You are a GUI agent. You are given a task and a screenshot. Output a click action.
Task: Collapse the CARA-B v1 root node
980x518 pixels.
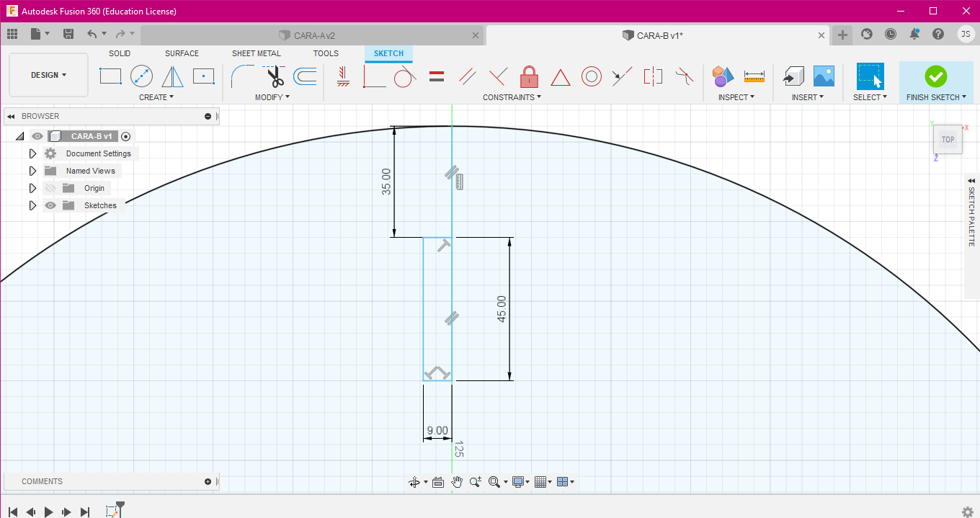click(x=19, y=136)
